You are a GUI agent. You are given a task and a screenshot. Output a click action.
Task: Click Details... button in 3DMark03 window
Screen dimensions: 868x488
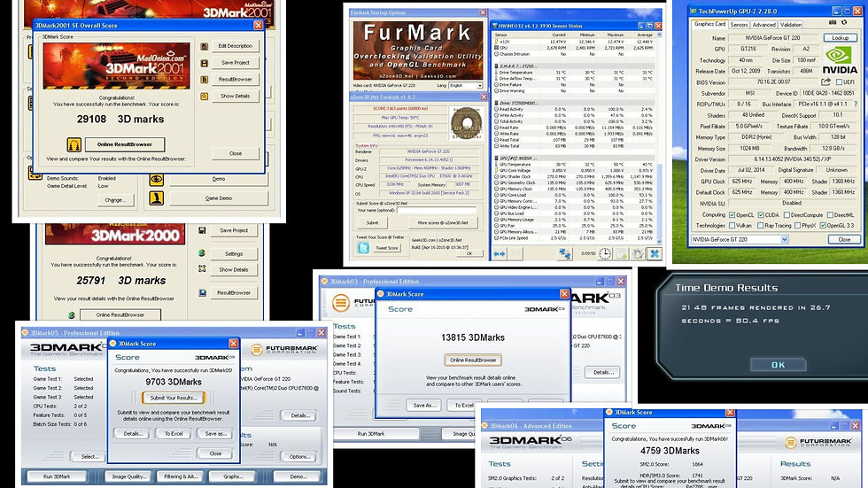point(603,372)
